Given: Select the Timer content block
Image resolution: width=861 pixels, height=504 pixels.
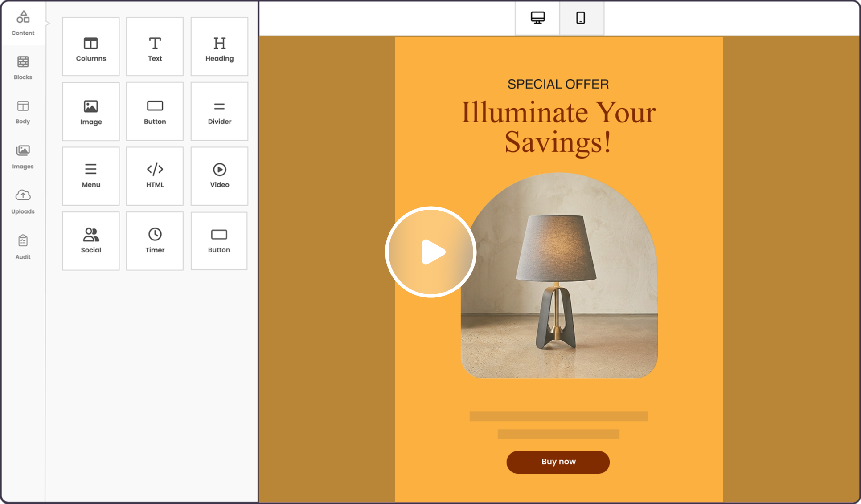Looking at the screenshot, I should click(x=155, y=241).
